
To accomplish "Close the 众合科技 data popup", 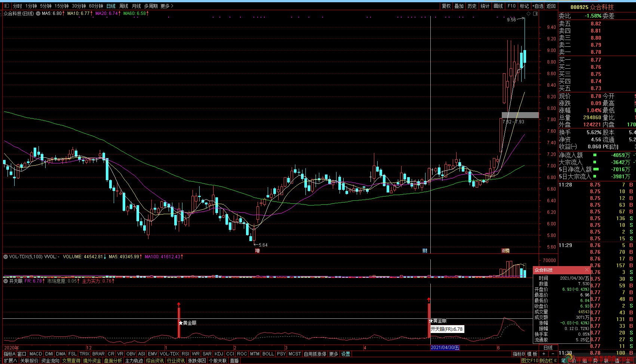I will point(587,270).
